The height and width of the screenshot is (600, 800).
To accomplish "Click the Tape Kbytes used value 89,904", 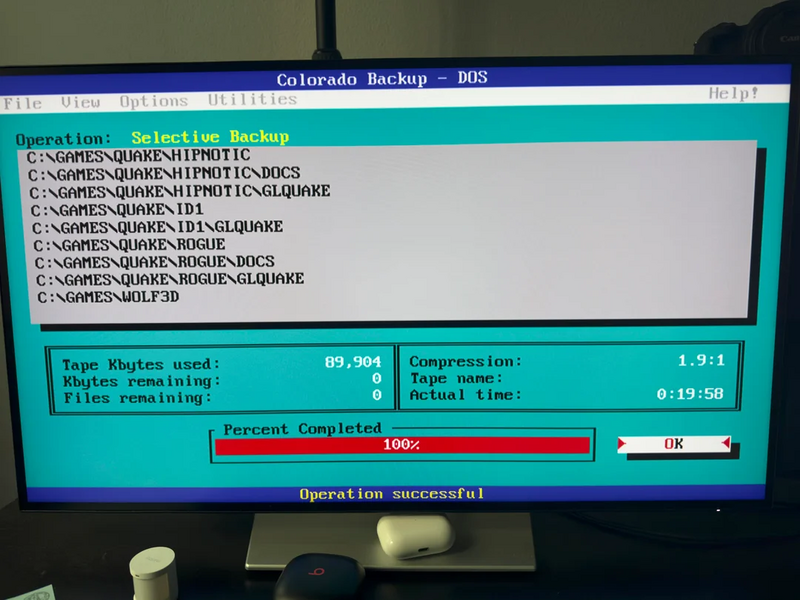I will pos(353,362).
